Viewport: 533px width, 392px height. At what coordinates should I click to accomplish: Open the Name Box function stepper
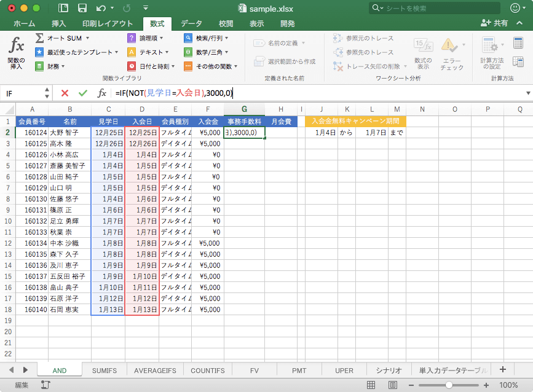[x=47, y=93]
